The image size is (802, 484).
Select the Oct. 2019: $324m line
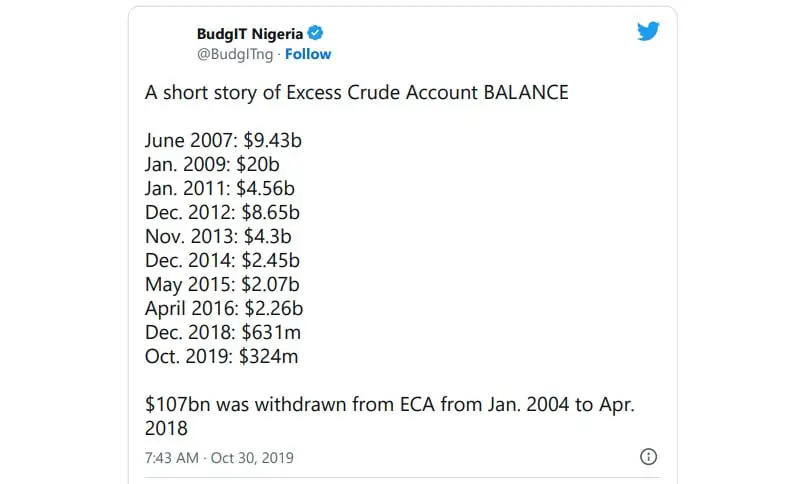[221, 357]
